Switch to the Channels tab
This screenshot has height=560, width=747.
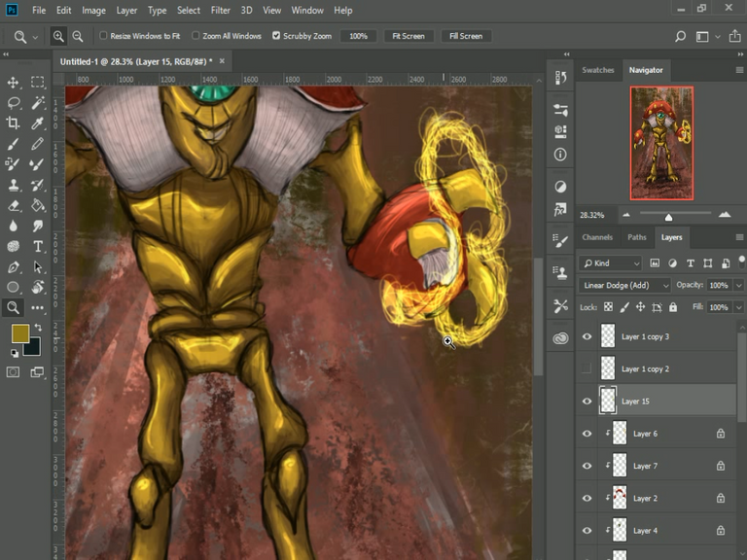tap(597, 237)
